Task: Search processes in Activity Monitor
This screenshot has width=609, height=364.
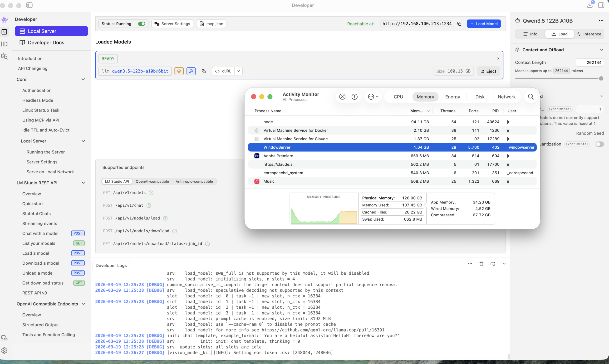Action: (x=531, y=97)
